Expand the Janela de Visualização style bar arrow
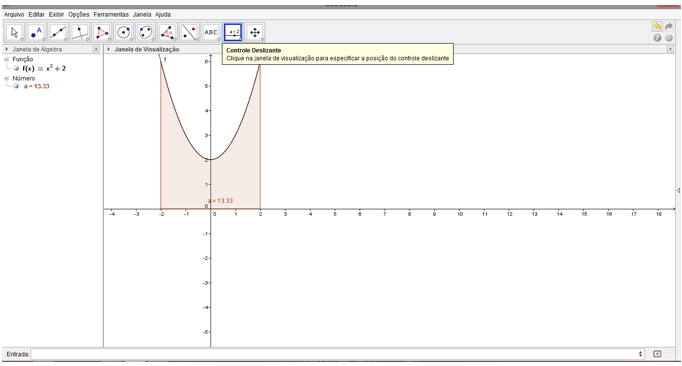This screenshot has height=366, width=682. point(109,49)
